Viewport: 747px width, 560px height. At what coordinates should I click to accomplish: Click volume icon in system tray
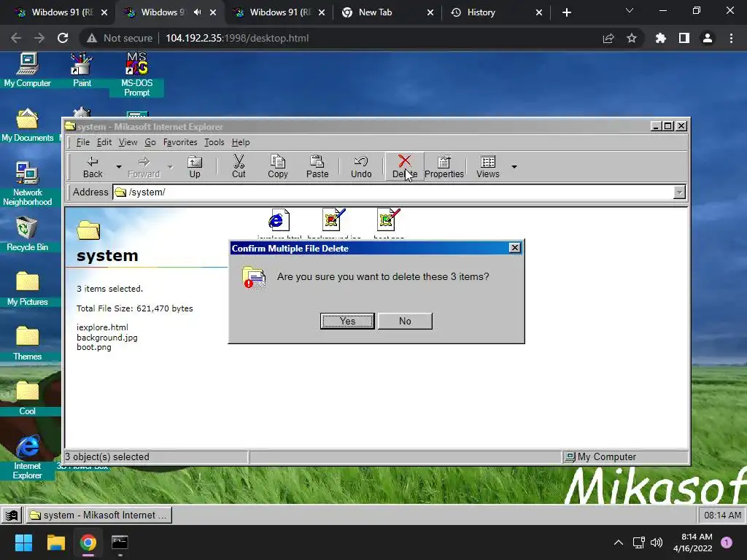(x=657, y=542)
